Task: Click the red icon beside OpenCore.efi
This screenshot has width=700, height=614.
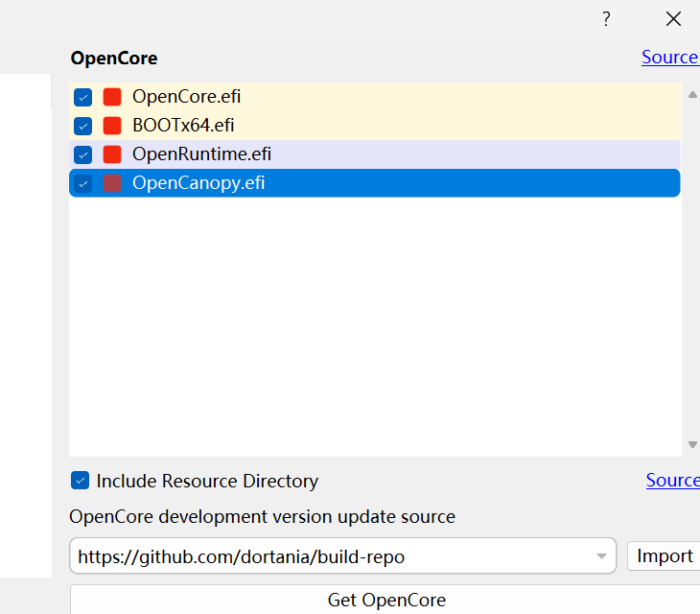Action: (112, 97)
